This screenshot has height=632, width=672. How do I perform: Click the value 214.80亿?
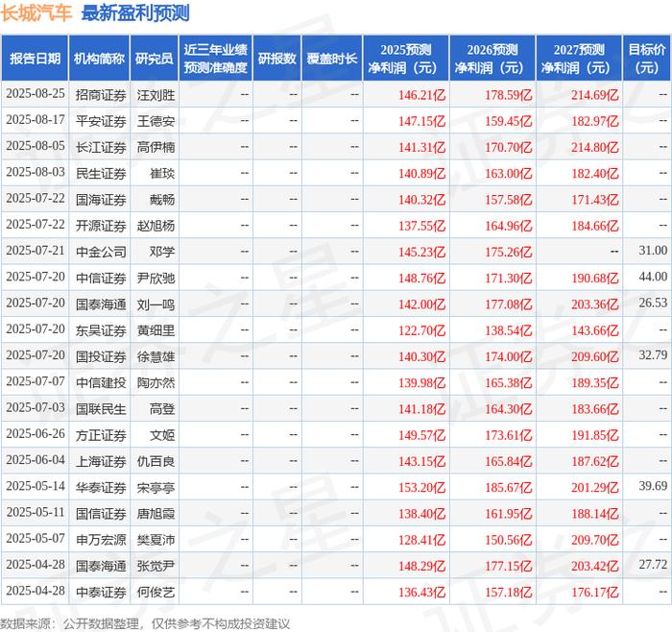point(595,147)
